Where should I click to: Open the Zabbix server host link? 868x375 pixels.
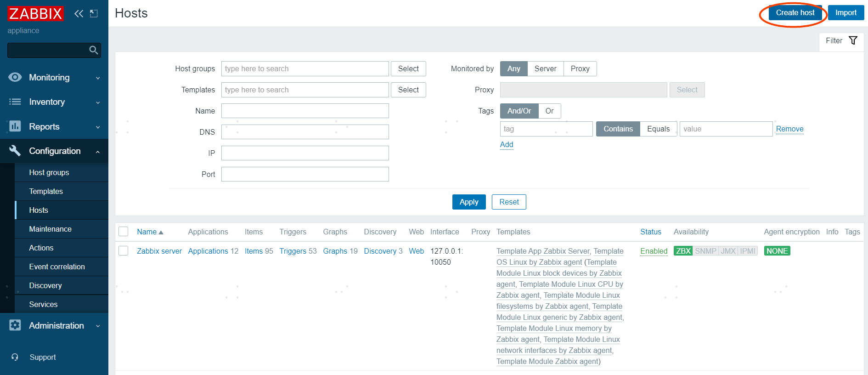[x=159, y=251]
